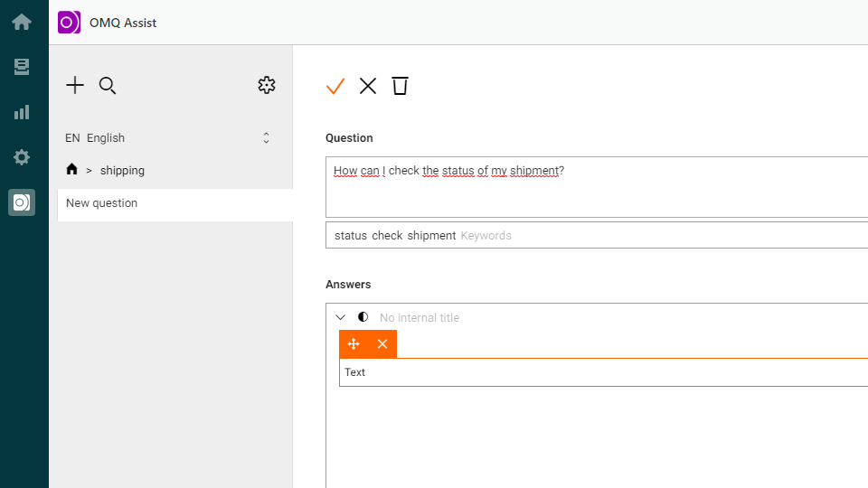868x488 pixels.
Task: Remove text block with orange X
Action: coord(382,344)
